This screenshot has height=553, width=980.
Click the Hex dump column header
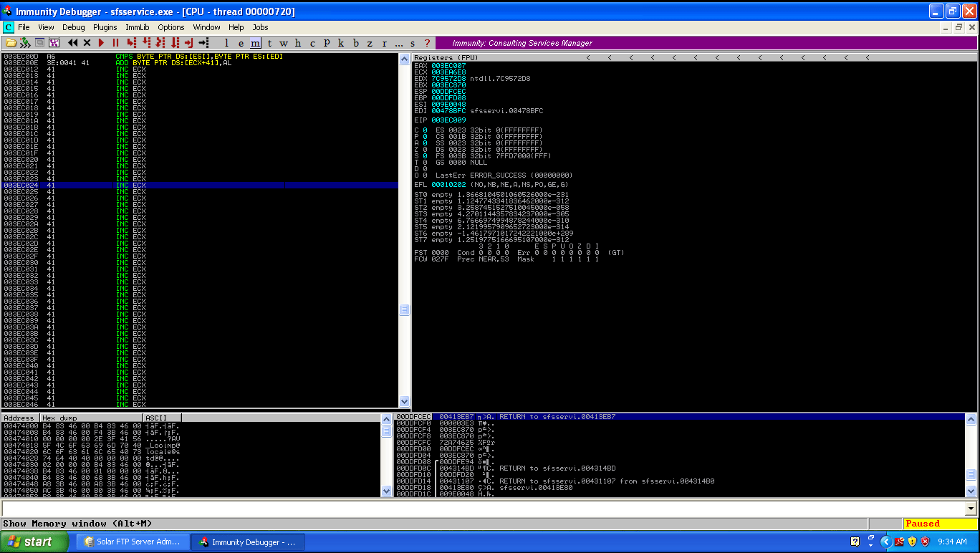tap(91, 418)
